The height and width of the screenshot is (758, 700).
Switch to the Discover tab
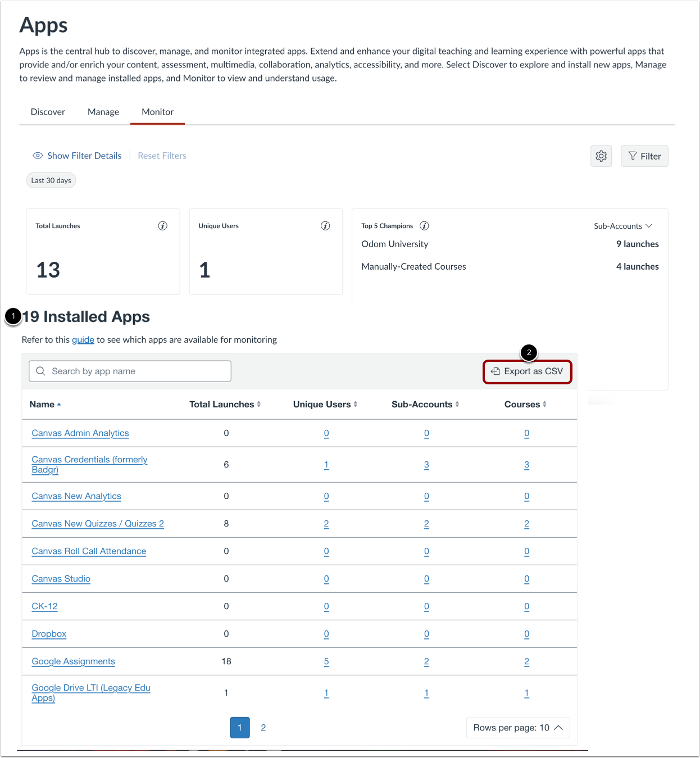tap(48, 111)
